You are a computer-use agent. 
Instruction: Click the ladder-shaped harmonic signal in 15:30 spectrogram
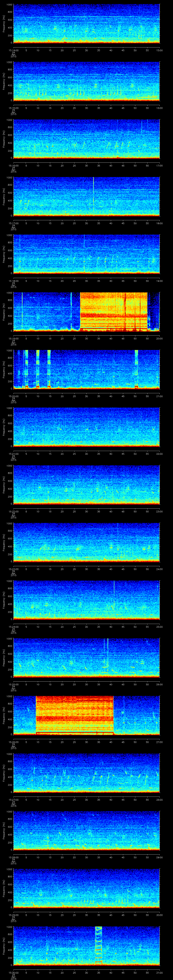point(98,946)
